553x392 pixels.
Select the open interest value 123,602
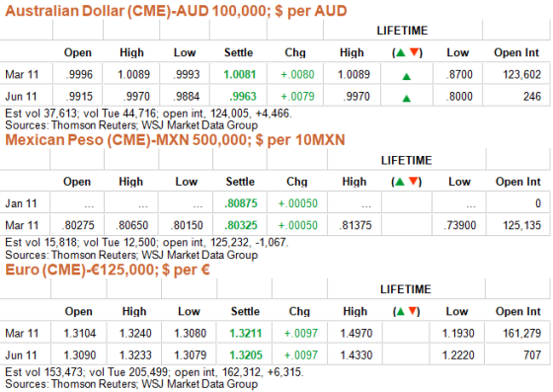point(522,75)
